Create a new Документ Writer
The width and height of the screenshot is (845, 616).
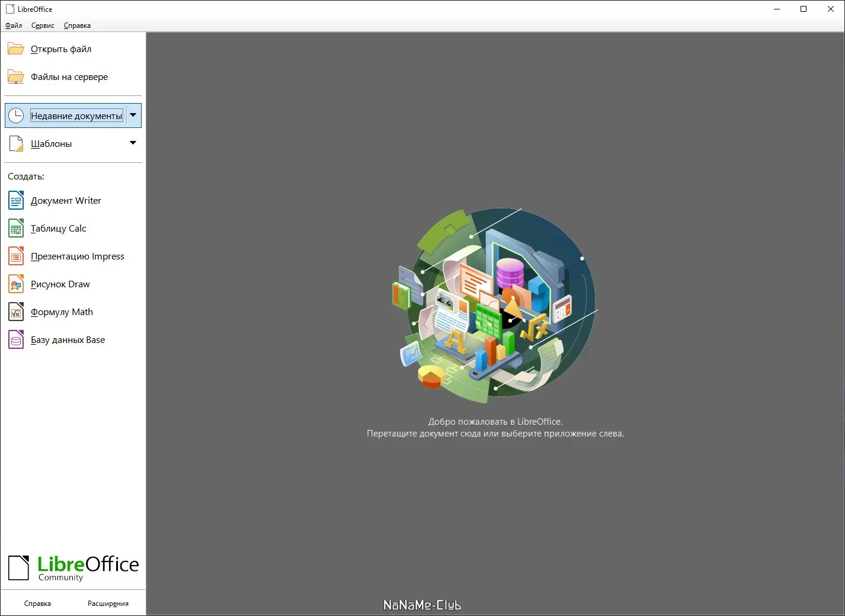point(66,201)
